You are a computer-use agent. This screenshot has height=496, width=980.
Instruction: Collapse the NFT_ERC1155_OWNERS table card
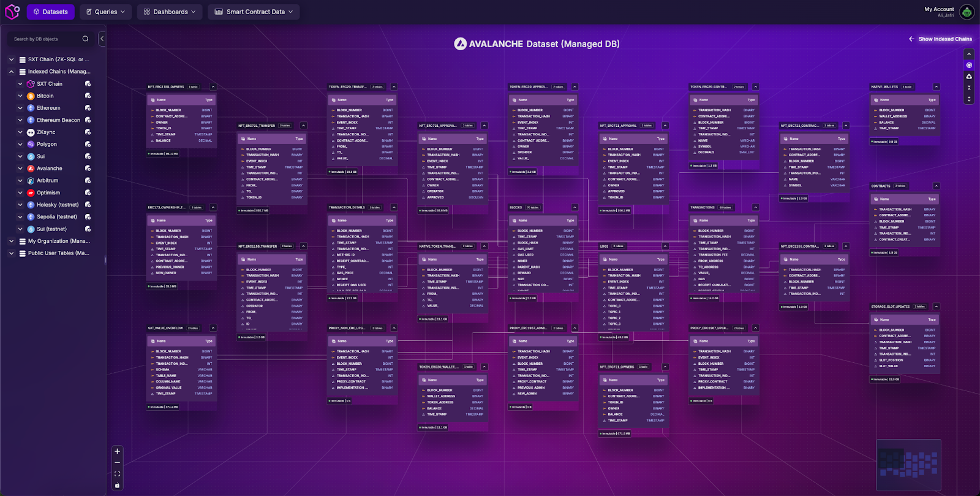[213, 87]
